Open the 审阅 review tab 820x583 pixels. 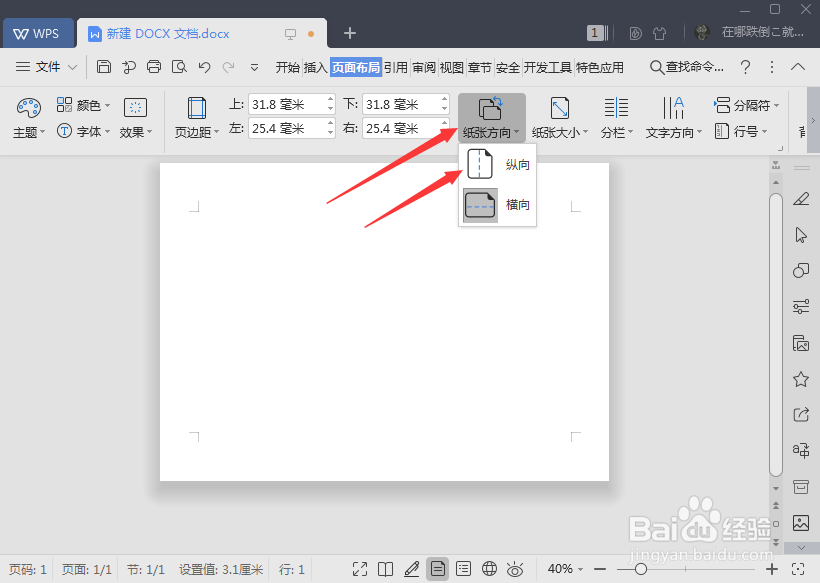(x=423, y=67)
